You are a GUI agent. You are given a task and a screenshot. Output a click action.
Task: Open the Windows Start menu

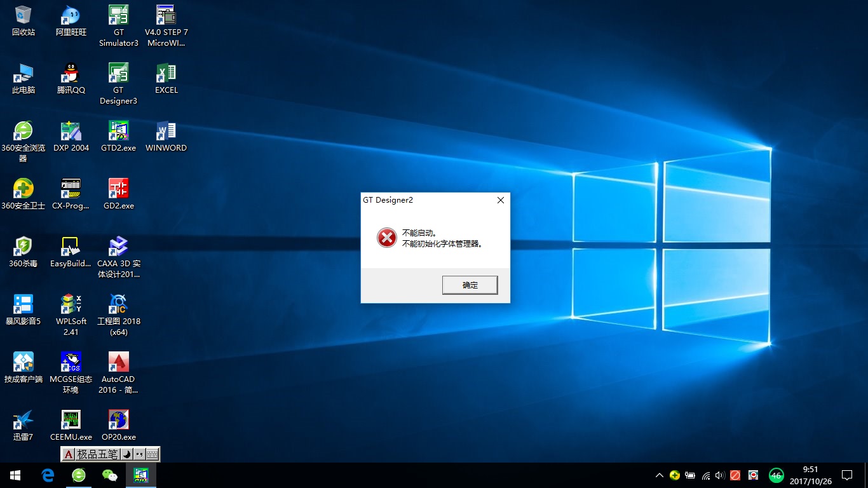point(15,475)
